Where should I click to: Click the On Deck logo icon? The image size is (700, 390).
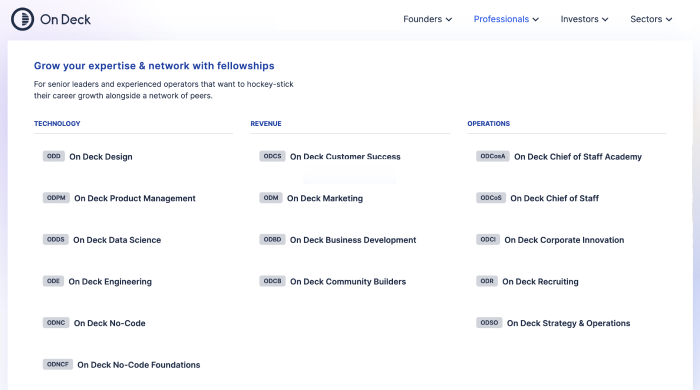22,19
